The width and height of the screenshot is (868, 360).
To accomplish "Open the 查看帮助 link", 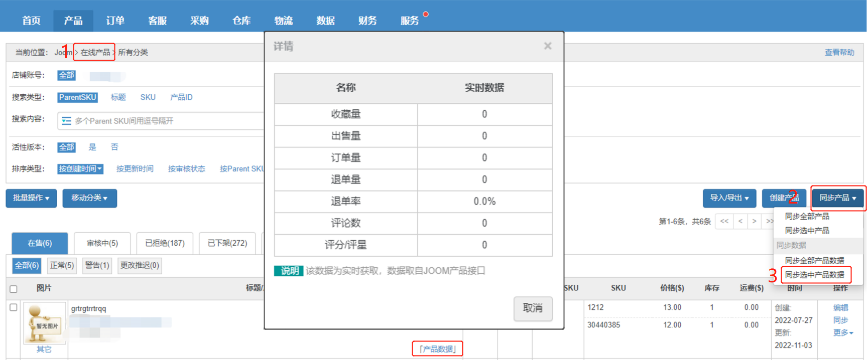I will (x=839, y=52).
